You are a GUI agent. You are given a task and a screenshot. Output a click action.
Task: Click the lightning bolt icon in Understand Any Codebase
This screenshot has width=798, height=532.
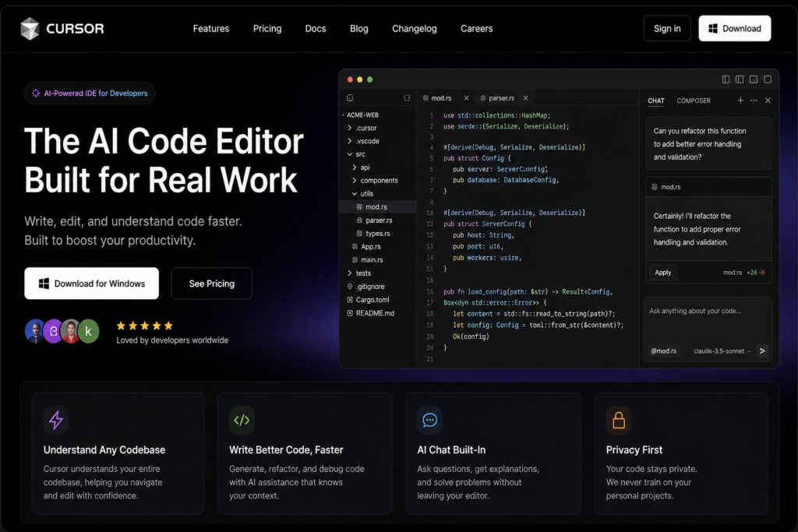(x=56, y=420)
